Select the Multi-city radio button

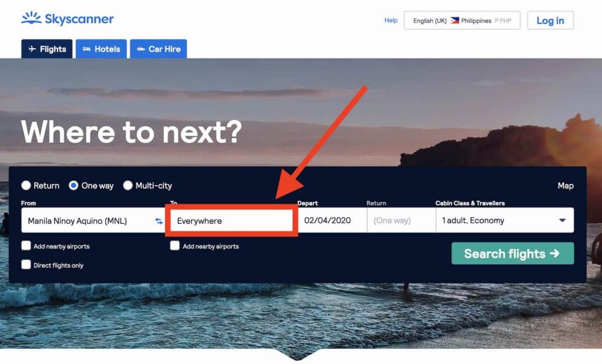pyautogui.click(x=128, y=186)
